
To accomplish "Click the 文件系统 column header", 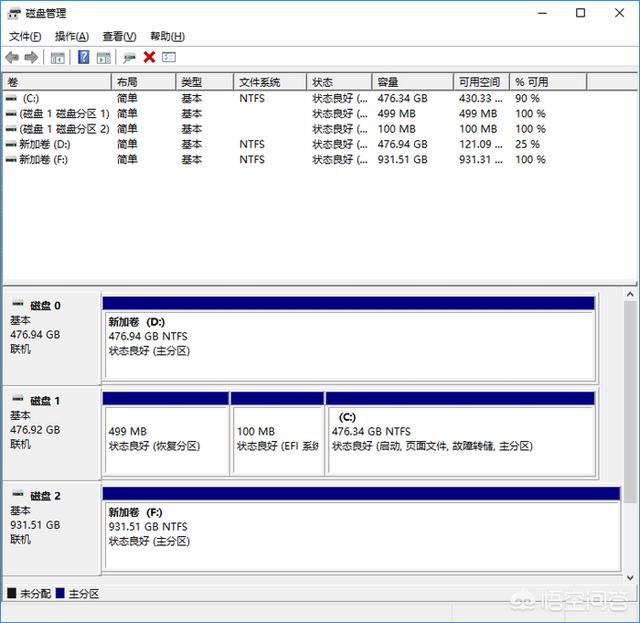I will 259,82.
